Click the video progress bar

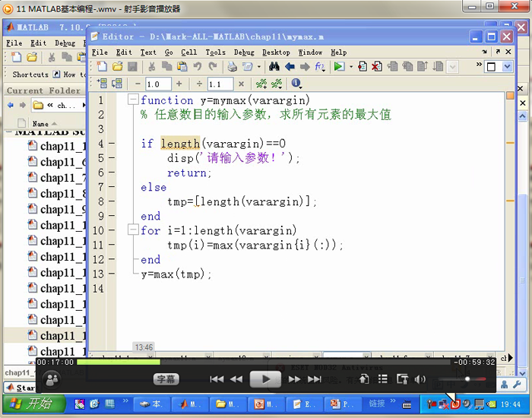tap(263, 363)
